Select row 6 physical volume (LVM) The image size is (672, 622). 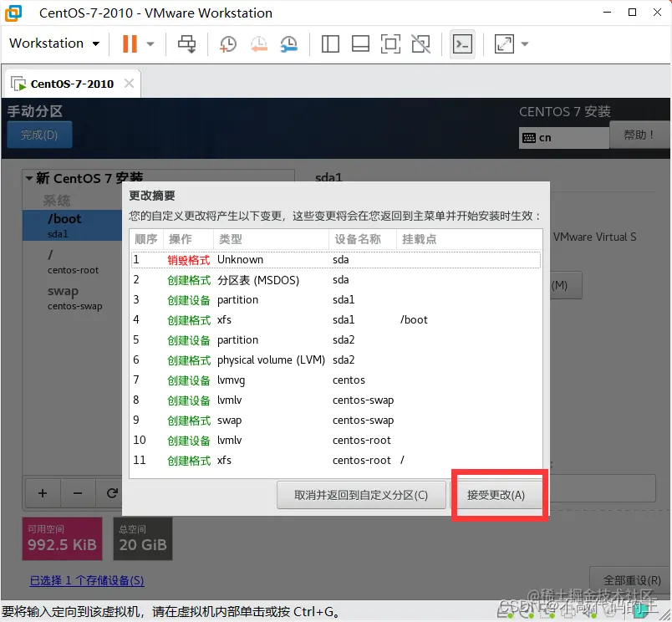click(x=335, y=360)
